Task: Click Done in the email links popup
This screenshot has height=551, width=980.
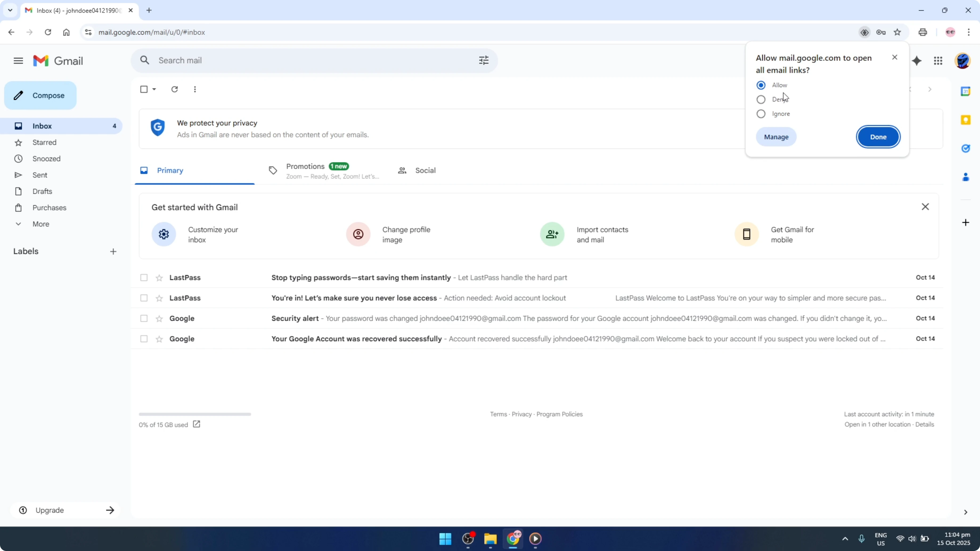Action: (x=878, y=137)
